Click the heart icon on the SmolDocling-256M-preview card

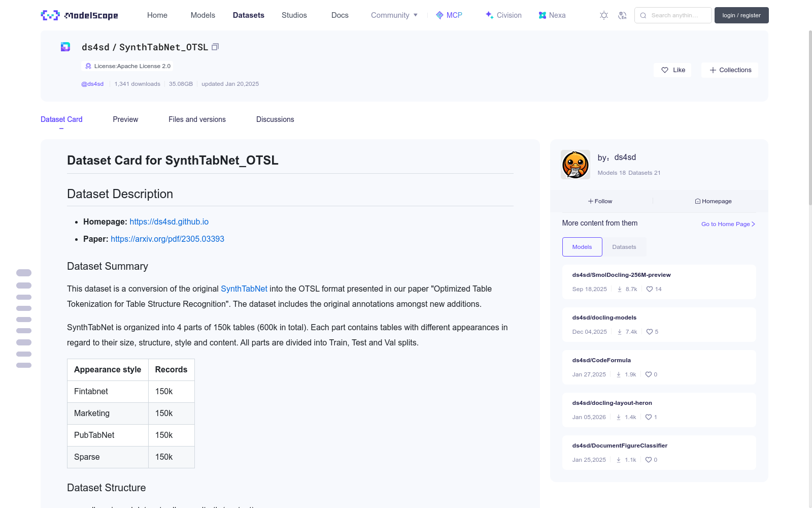point(650,289)
